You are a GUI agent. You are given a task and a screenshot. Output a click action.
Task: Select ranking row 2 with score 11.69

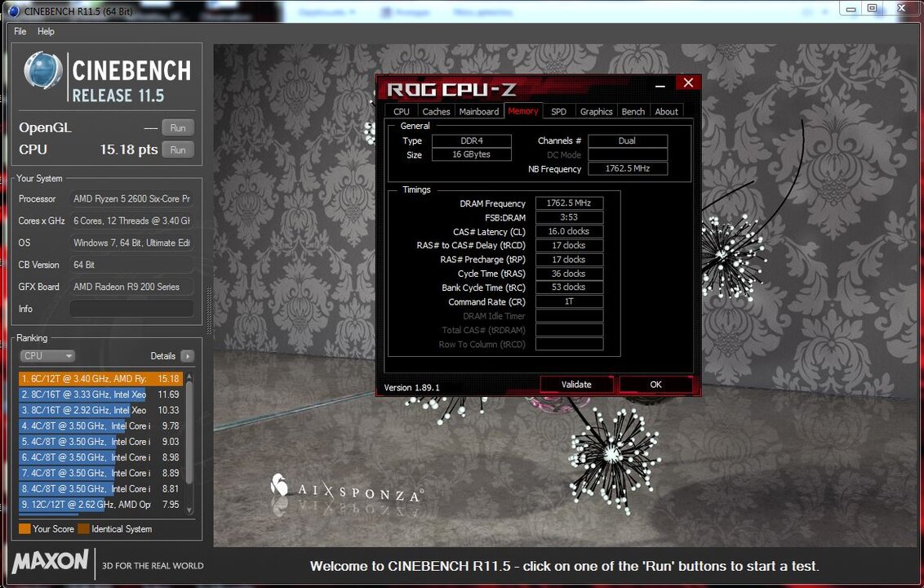[100, 394]
